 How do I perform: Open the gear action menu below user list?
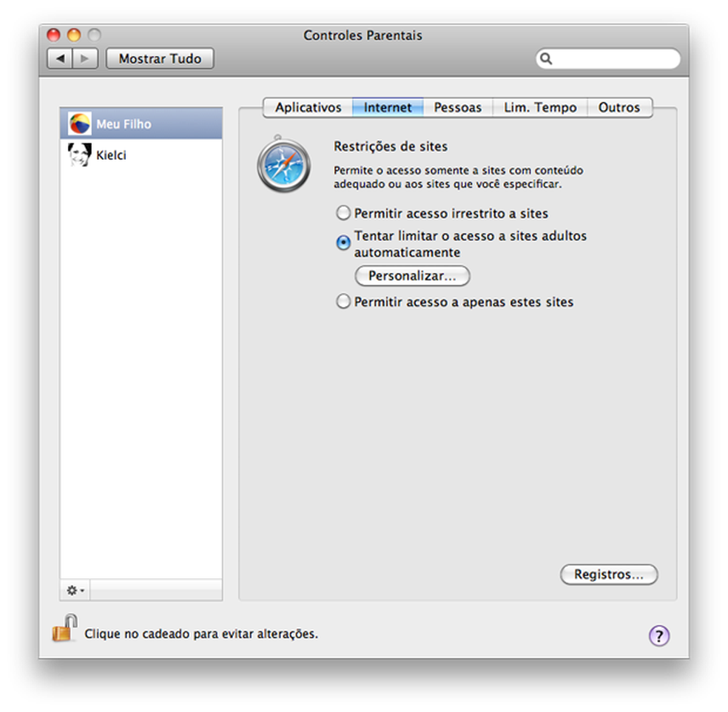click(75, 591)
